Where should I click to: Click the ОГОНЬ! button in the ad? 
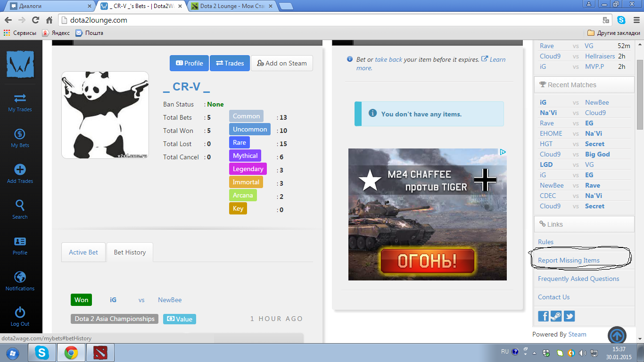point(427,261)
